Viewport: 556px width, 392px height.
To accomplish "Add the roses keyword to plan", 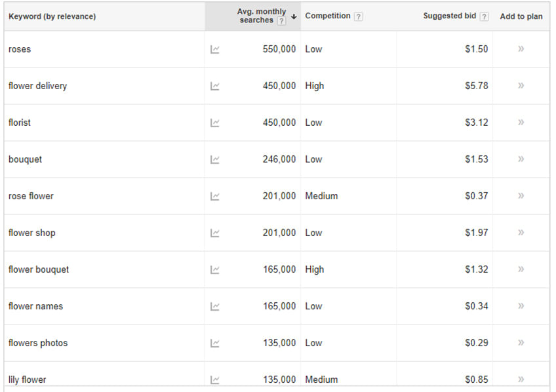I will click(x=521, y=49).
